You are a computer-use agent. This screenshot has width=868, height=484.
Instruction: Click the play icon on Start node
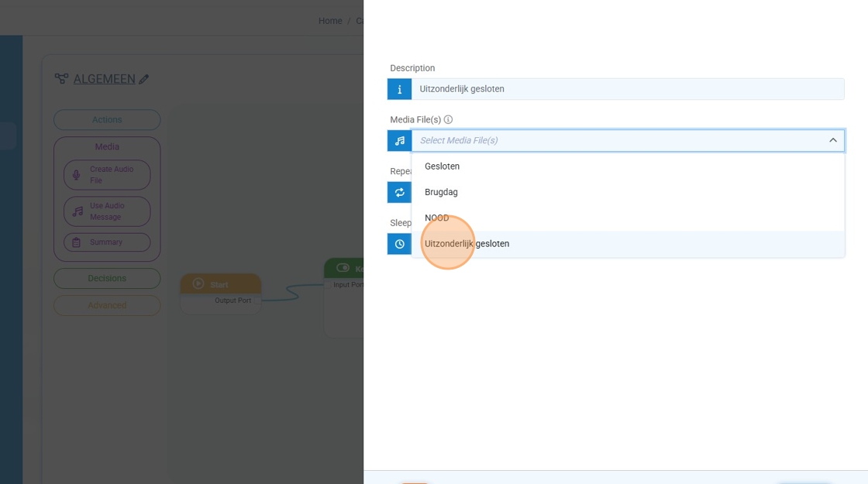(198, 284)
